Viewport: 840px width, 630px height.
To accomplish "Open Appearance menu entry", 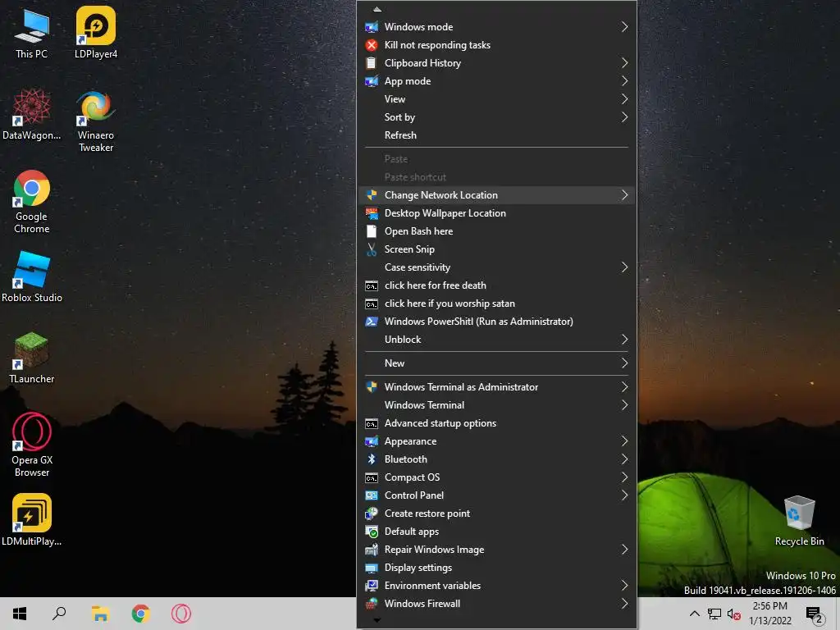I will 496,441.
